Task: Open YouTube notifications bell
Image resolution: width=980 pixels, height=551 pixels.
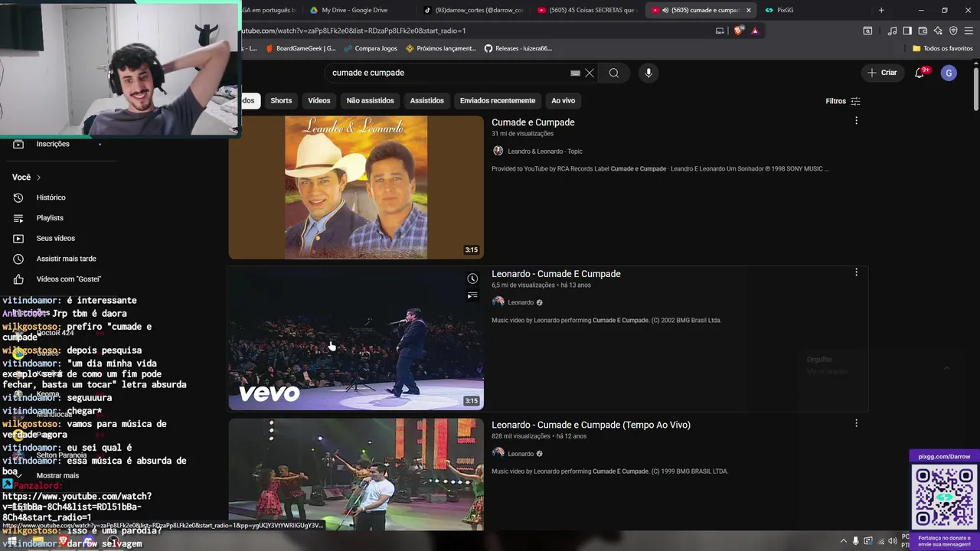Action: [x=920, y=73]
